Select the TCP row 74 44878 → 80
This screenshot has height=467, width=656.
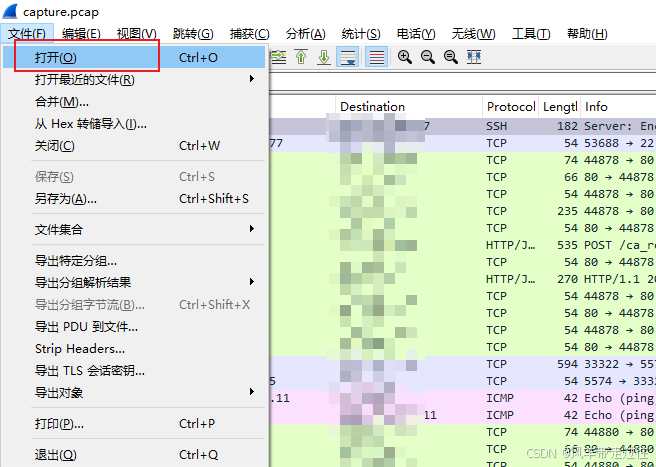coord(462,160)
